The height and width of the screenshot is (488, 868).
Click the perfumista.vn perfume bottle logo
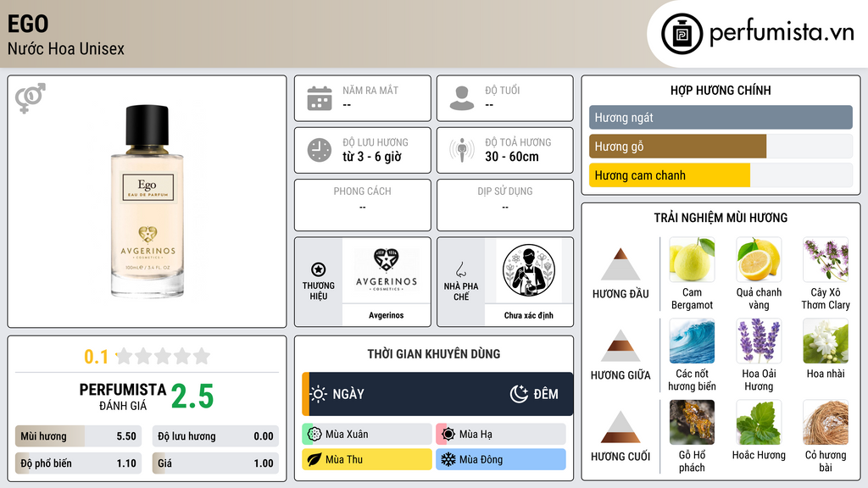682,34
